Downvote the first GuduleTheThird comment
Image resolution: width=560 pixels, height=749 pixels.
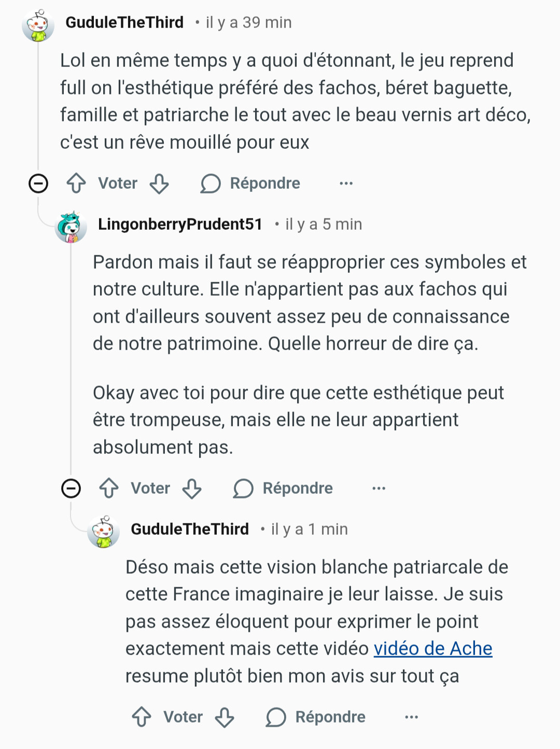pos(159,183)
